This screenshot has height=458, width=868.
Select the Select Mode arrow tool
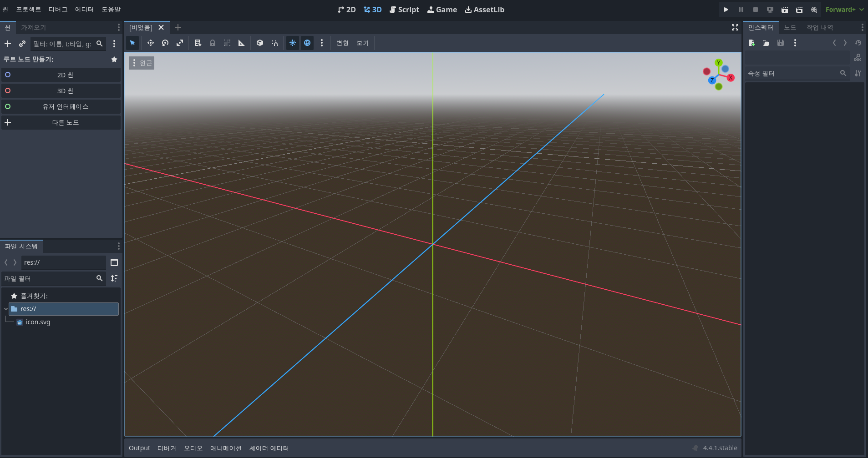point(132,43)
